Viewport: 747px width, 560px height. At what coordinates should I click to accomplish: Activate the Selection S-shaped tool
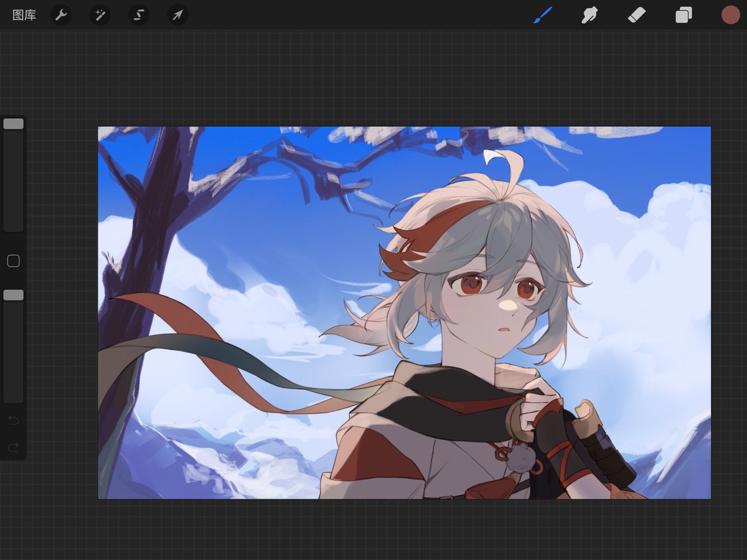[139, 15]
